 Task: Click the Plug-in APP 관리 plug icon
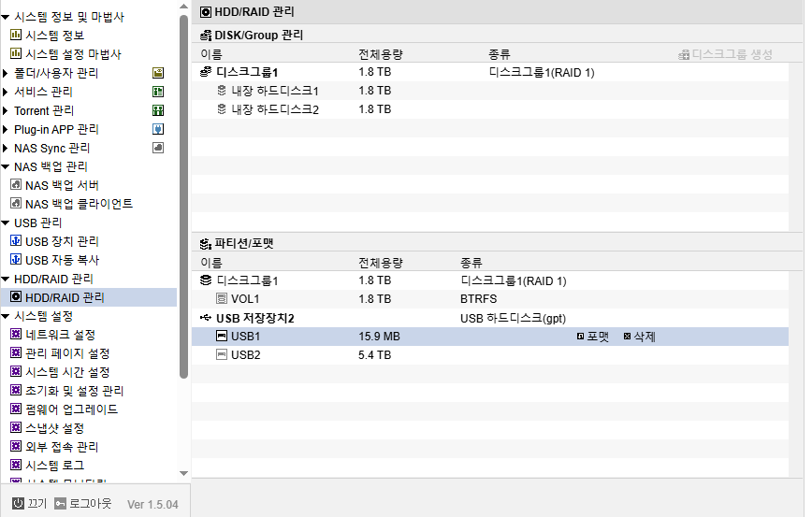[158, 129]
